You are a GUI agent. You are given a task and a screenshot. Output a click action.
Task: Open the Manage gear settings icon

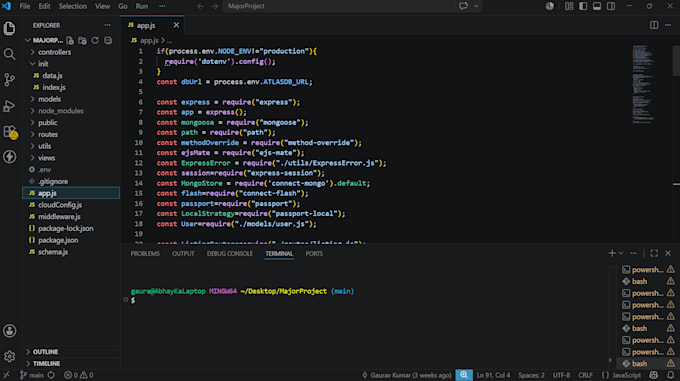(x=9, y=356)
